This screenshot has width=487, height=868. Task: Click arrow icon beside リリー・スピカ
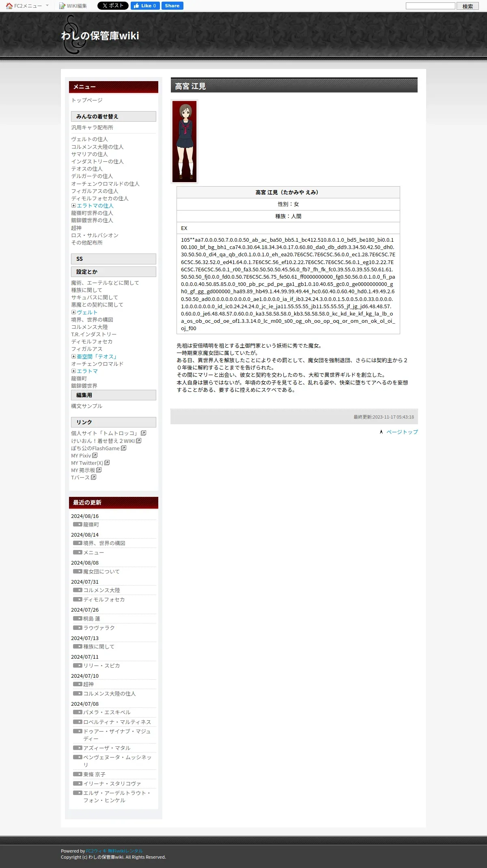tap(78, 666)
